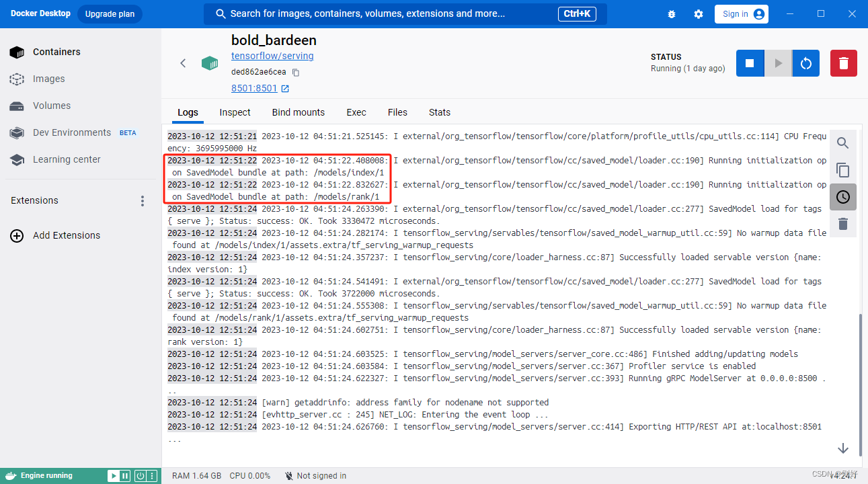
Task: Switch to the Logs tab
Action: pos(188,112)
